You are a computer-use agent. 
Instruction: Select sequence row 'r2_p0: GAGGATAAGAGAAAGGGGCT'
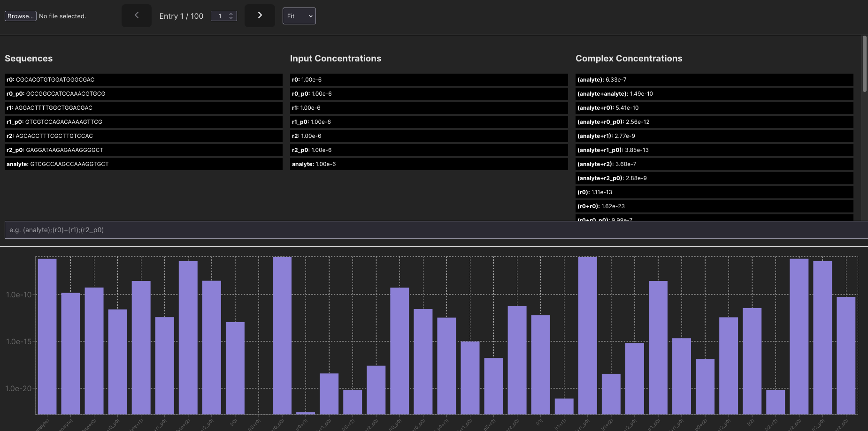pyautogui.click(x=144, y=150)
